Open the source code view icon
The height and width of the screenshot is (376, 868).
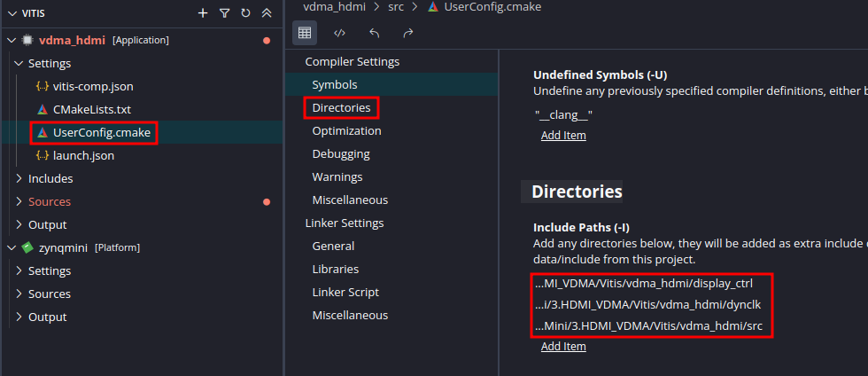point(339,33)
